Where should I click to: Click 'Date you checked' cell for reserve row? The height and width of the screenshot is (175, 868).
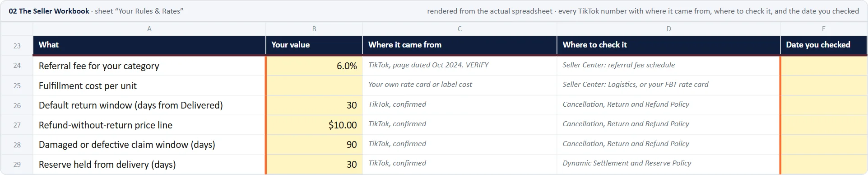pos(824,164)
